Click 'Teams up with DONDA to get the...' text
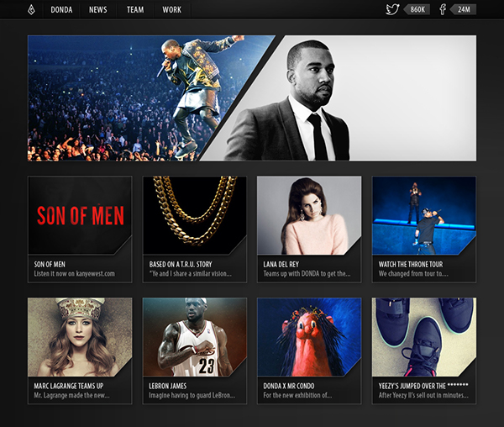Image resolution: width=504 pixels, height=427 pixels. [307, 274]
